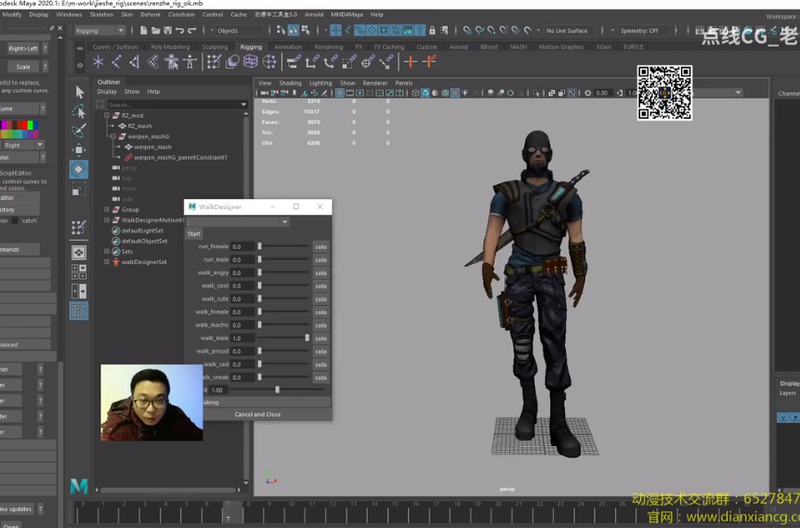The width and height of the screenshot is (800, 528).
Task: Solo the walk_male motion
Action: pyautogui.click(x=320, y=338)
